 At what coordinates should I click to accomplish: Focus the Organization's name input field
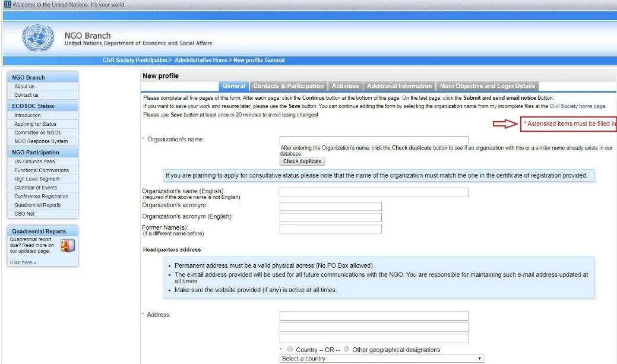tap(374, 141)
